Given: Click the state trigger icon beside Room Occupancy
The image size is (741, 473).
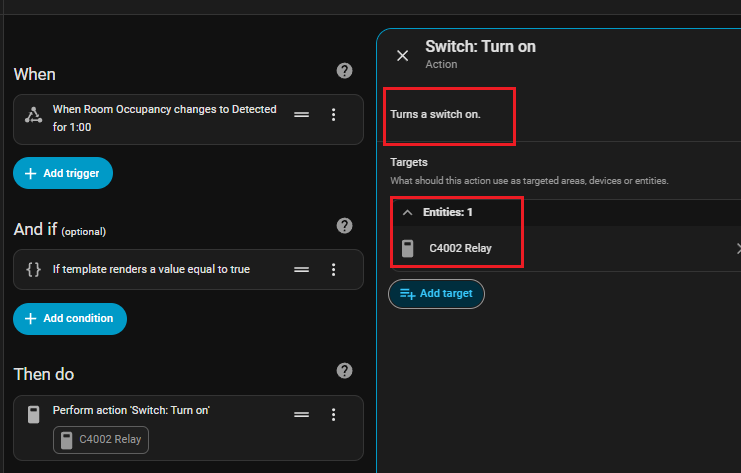Looking at the screenshot, I should pyautogui.click(x=33, y=115).
